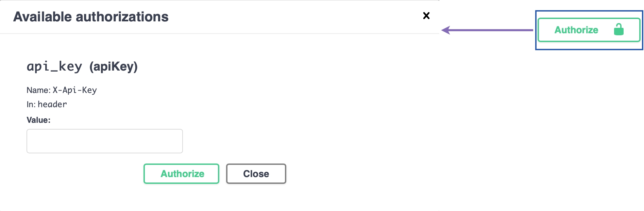Click blank space right of the Close button

[x=340, y=174]
